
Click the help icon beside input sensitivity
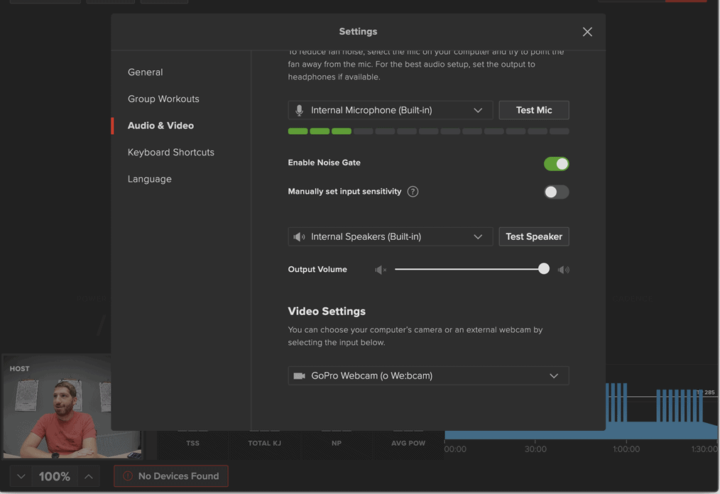coord(413,192)
